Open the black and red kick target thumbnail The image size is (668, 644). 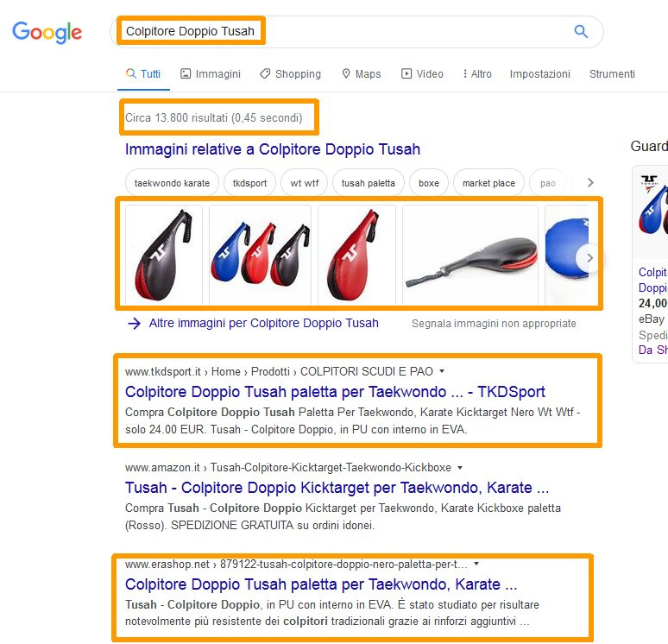tap(164, 255)
